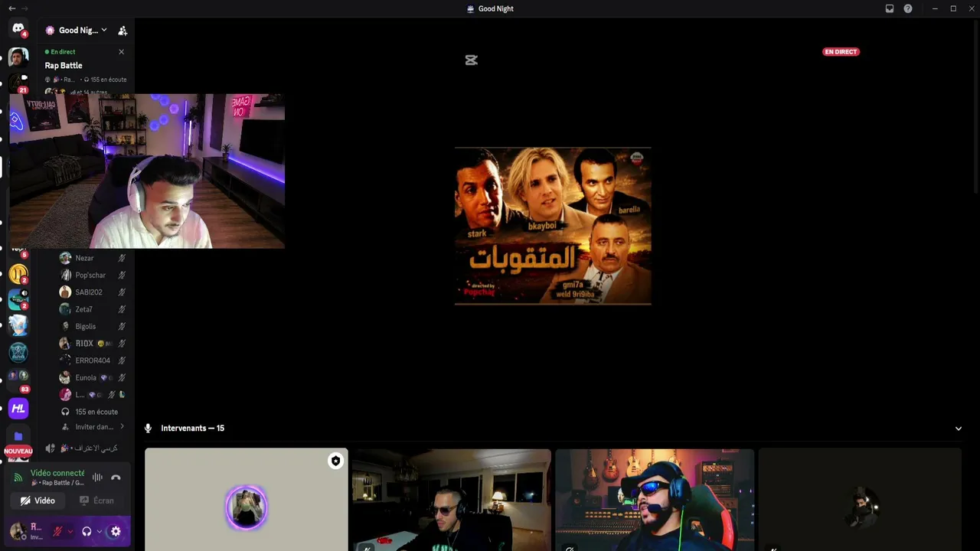
Task: Click the Écran screen share button
Action: pos(97,500)
